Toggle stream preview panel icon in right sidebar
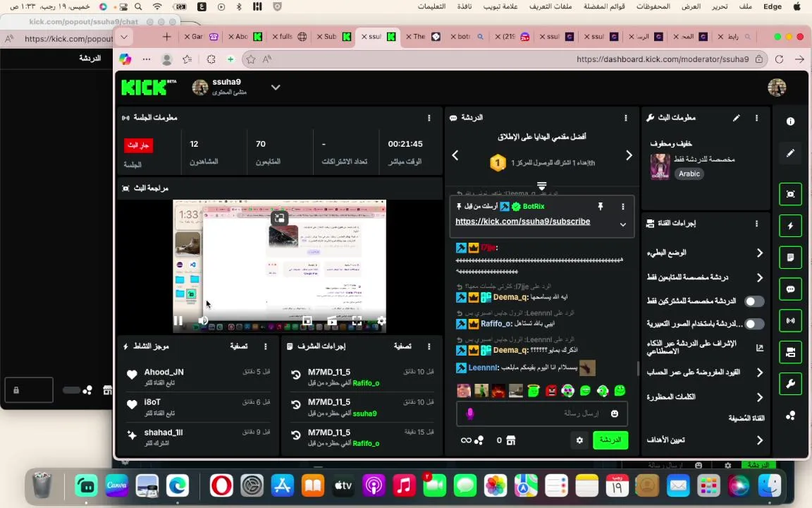 coord(790,194)
